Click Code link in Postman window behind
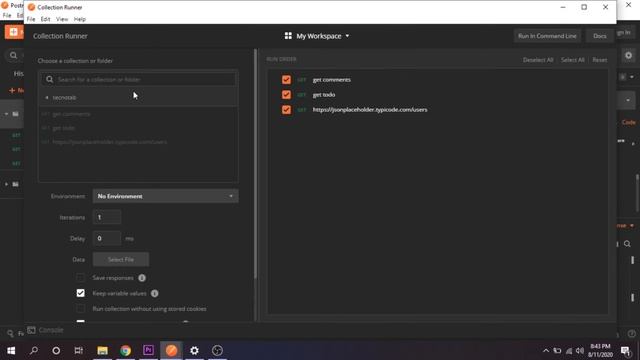 pos(629,122)
